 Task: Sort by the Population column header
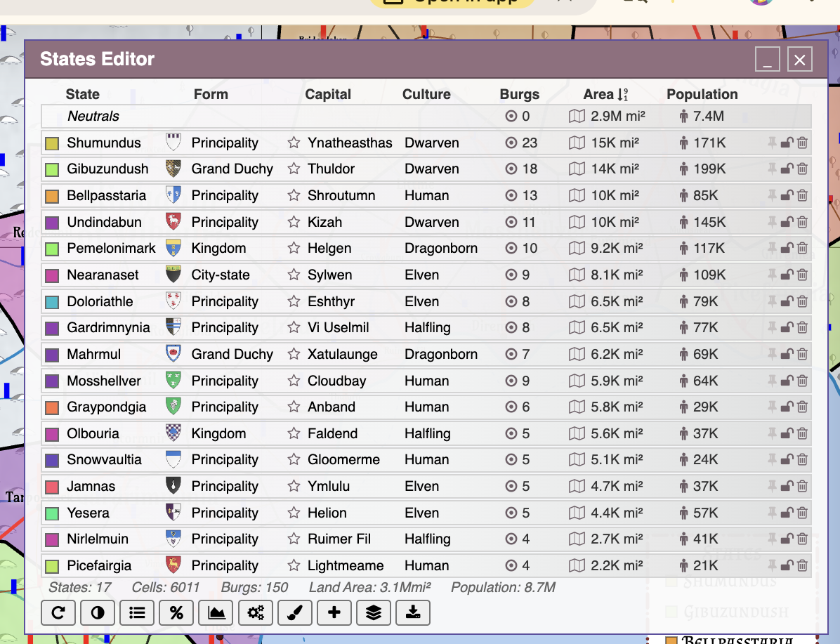(x=702, y=94)
